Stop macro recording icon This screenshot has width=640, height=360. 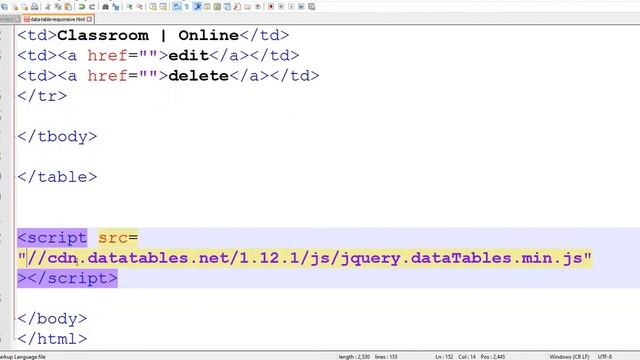click(281, 7)
